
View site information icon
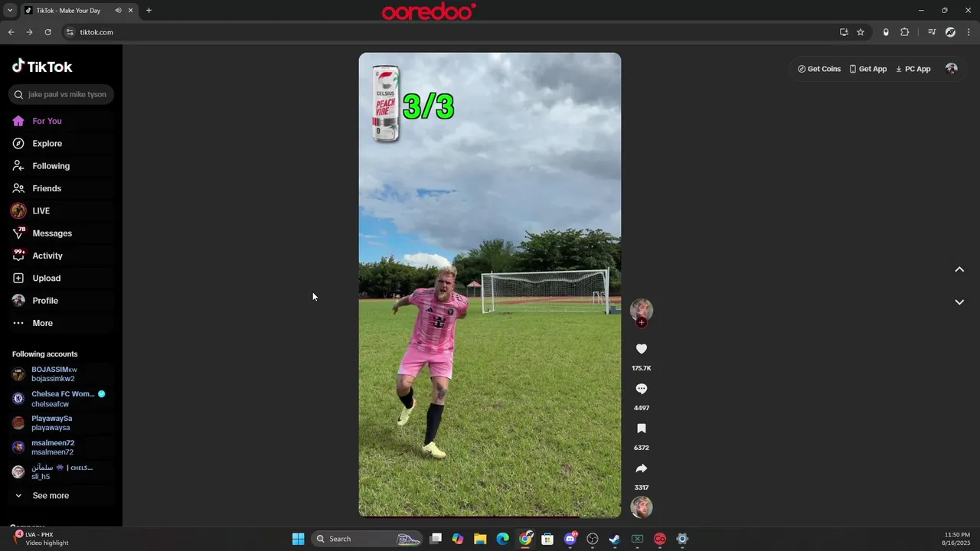(70, 32)
